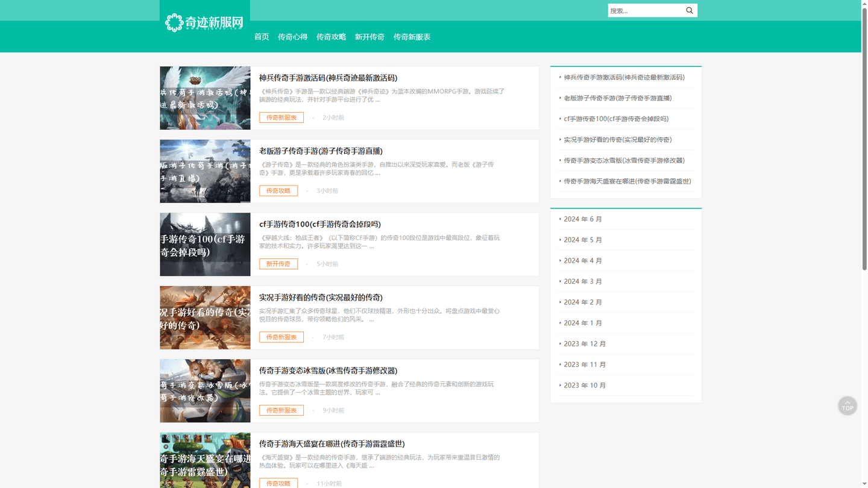
Task: Click thumbnail of 老版游子传奇手游 article
Action: tap(205, 171)
